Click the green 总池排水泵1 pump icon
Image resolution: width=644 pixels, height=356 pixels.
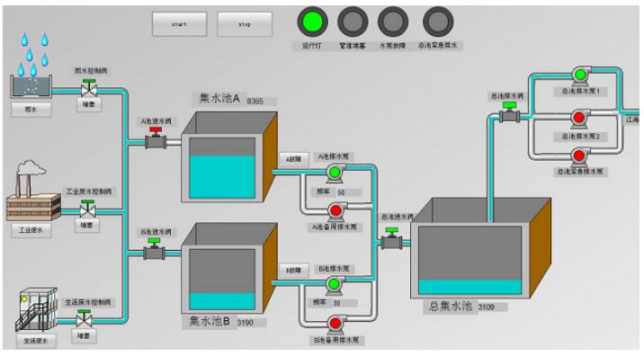click(580, 76)
